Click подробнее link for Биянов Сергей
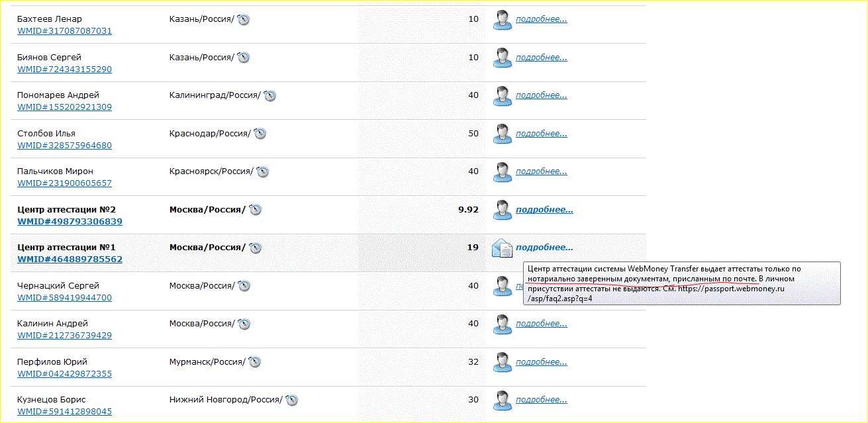This screenshot has height=423, width=868. (x=542, y=57)
